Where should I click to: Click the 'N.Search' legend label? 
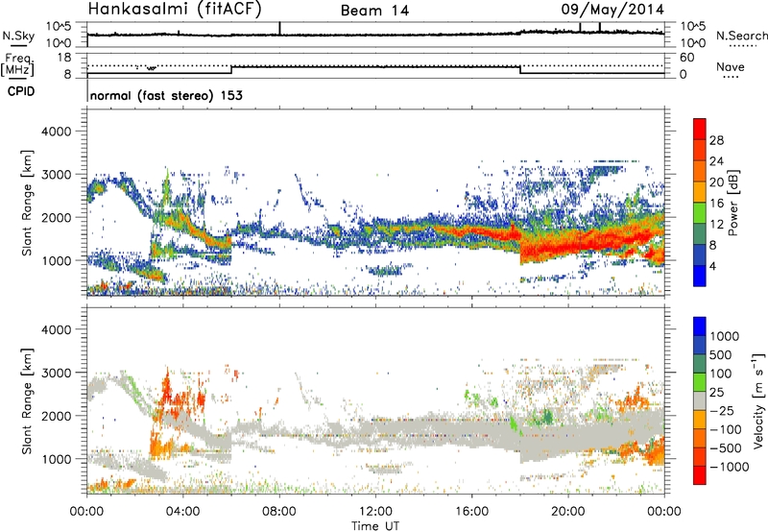click(x=741, y=36)
